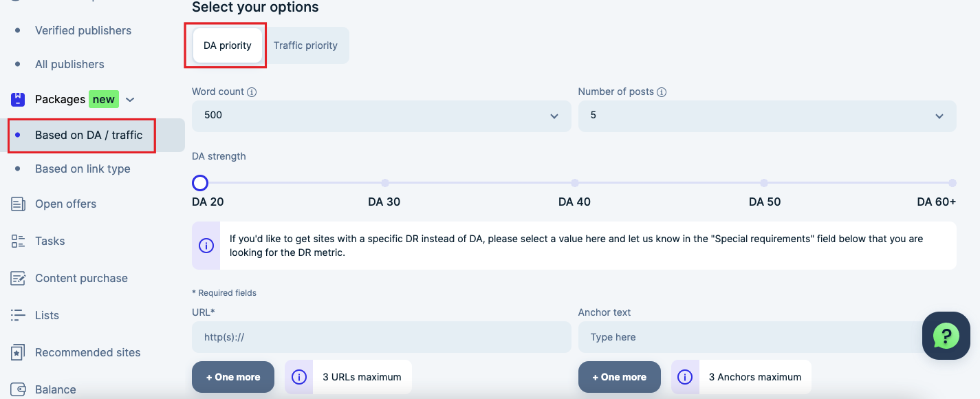Click the Lists icon in sidebar
This screenshot has width=980, height=399.
click(18, 315)
